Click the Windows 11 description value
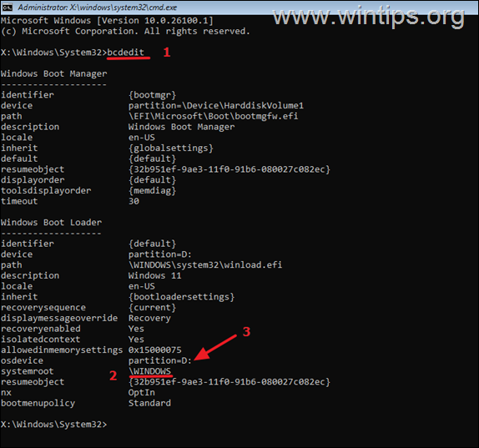Screen dimensions: 479x448 [x=155, y=275]
